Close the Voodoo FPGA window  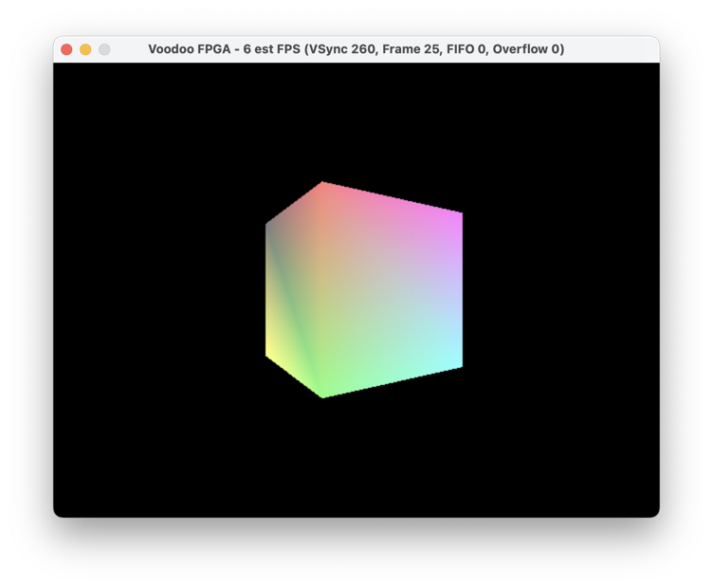point(66,49)
